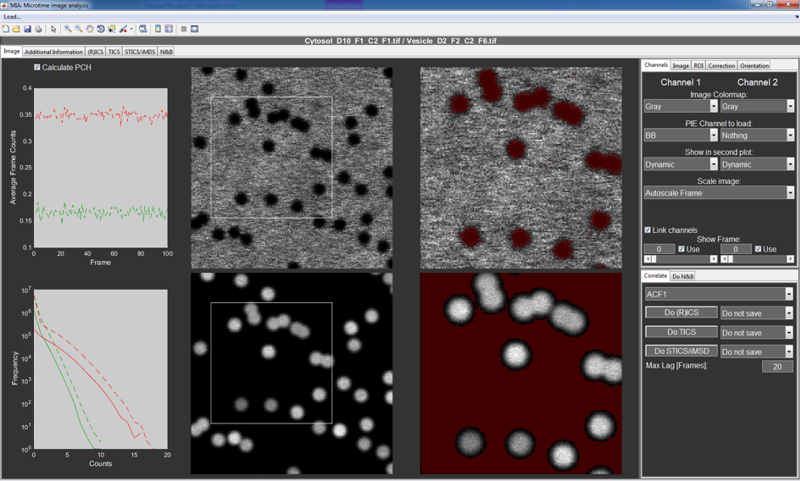Open Channel 1 Image Colormap dropdown
The image size is (800, 481).
[679, 105]
